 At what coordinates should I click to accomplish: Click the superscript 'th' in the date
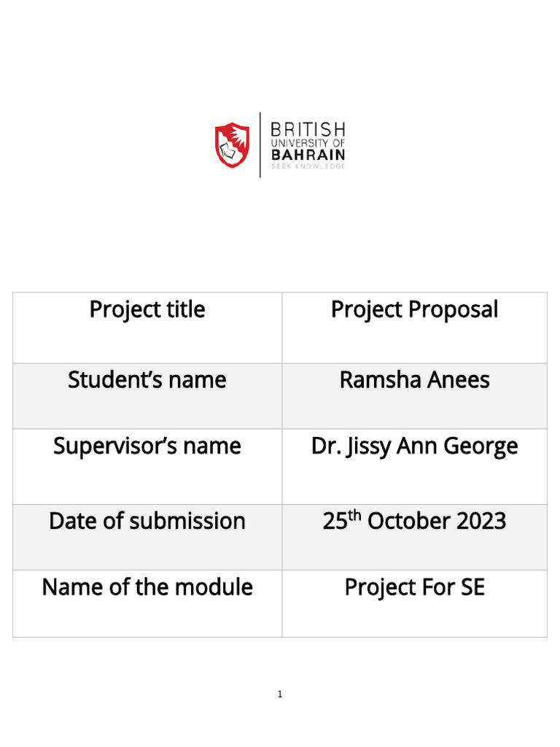[356, 515]
